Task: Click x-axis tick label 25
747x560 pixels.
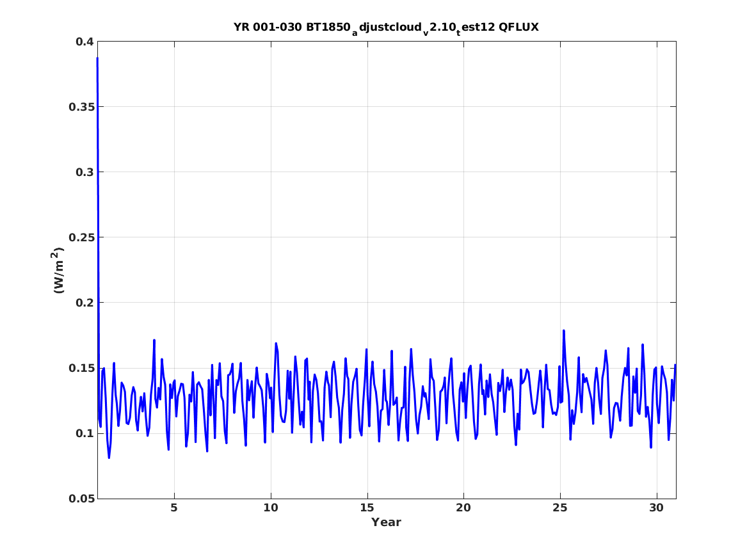Action: (x=560, y=508)
